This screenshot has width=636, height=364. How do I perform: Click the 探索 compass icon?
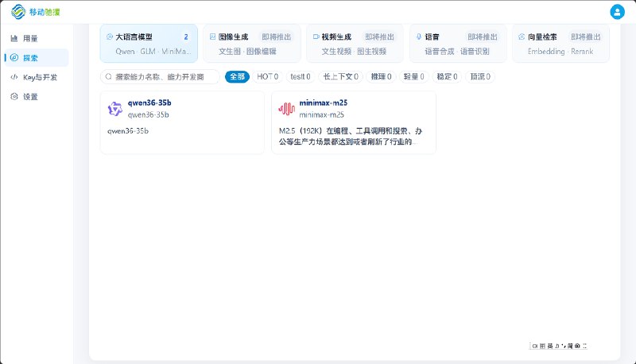pos(14,57)
